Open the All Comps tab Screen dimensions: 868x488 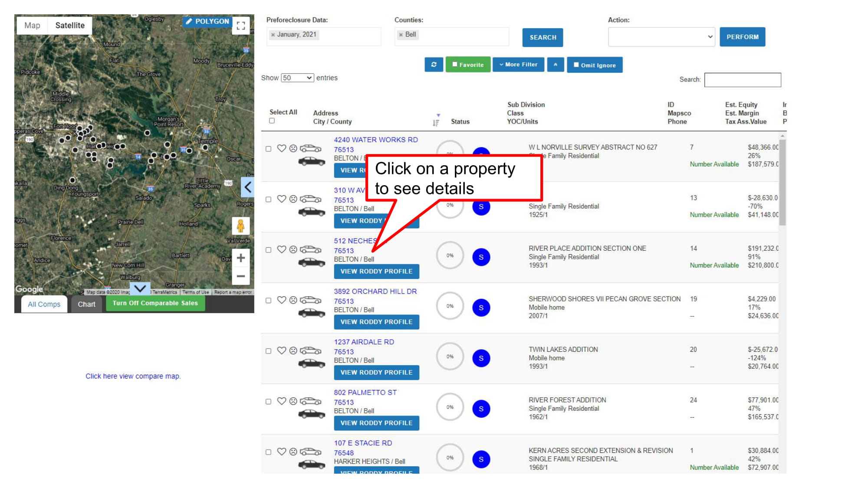pyautogui.click(x=44, y=304)
